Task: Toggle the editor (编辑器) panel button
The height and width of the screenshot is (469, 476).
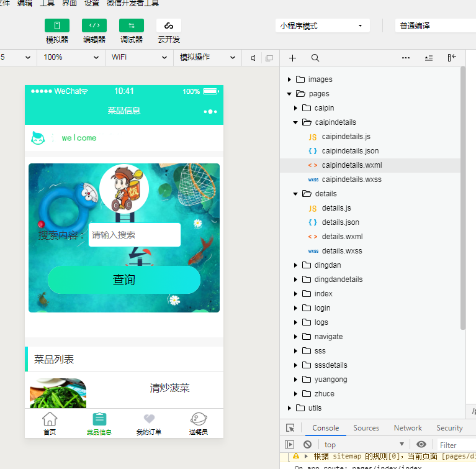Action: pos(94,25)
